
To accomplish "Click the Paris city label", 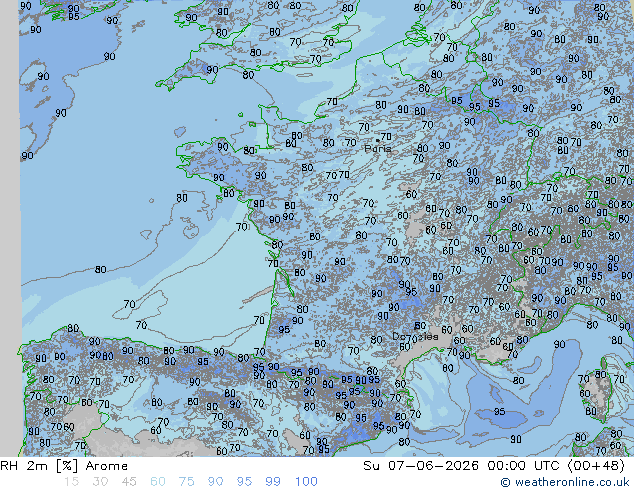I will pyautogui.click(x=378, y=149).
